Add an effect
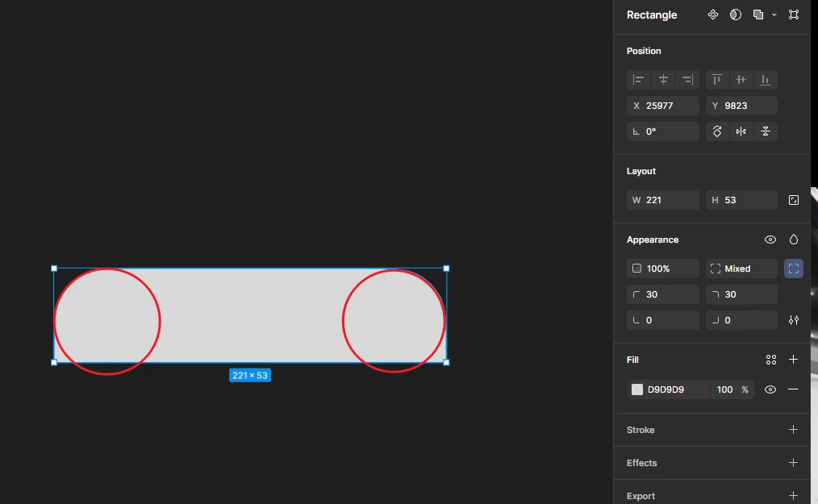Viewport: 818px width, 504px height. click(794, 463)
